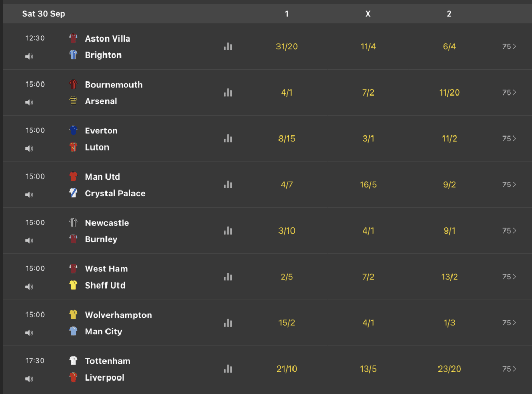Click the Everton team shirt icon
Screen dimensions: 532x394
[x=73, y=130]
